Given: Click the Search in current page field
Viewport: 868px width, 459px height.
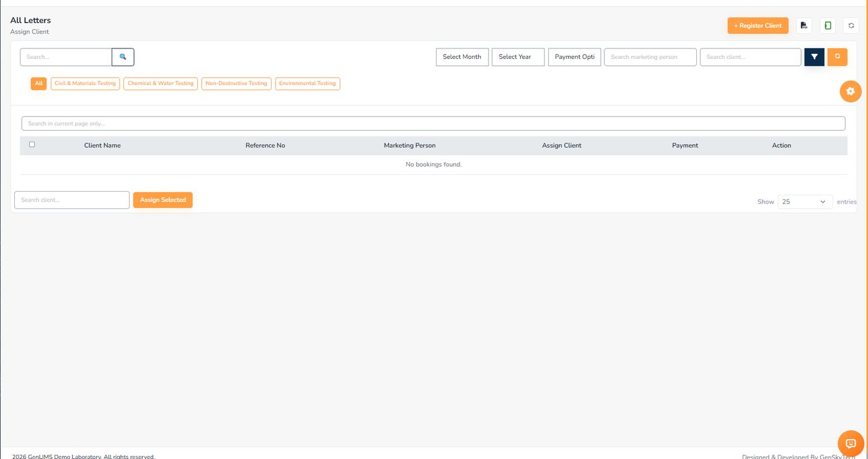Looking at the screenshot, I should 433,123.
